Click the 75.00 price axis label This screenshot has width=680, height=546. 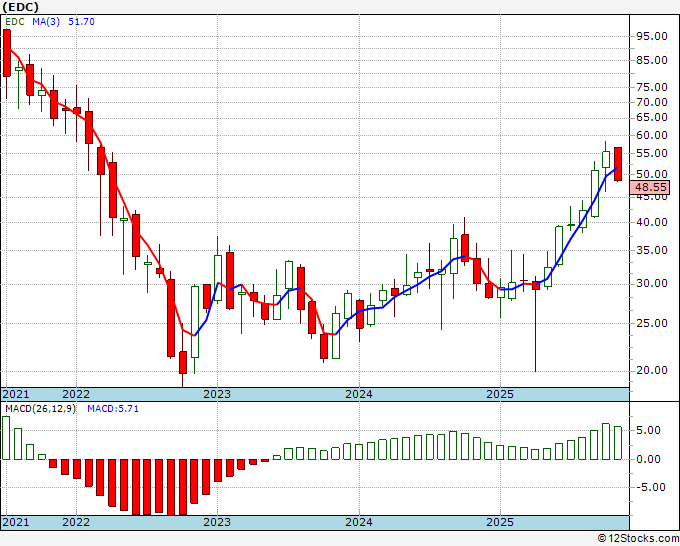[651, 88]
